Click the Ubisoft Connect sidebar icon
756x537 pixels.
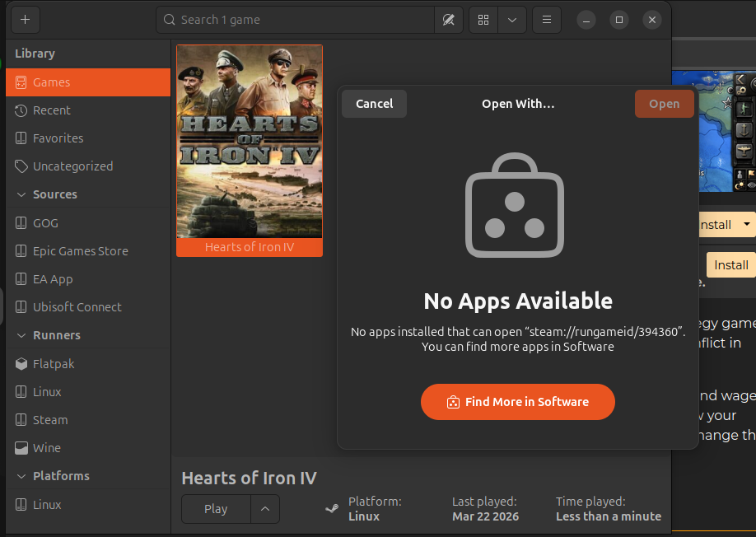[x=21, y=307]
